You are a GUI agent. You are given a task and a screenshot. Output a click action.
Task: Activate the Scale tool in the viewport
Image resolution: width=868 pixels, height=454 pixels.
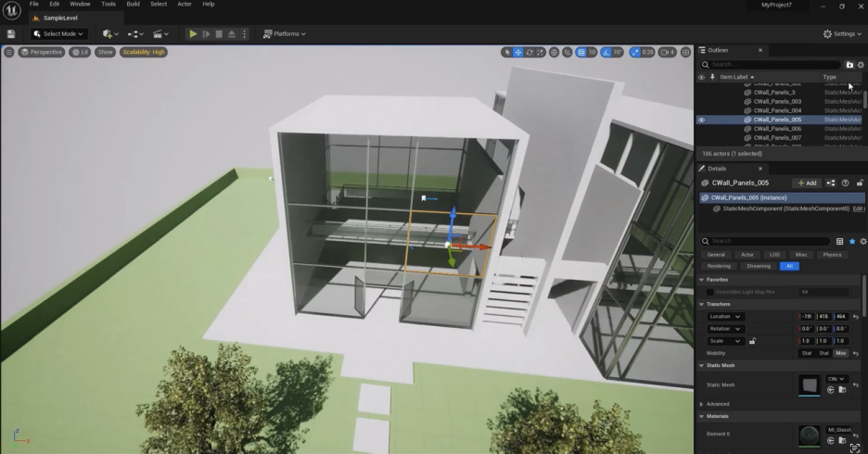(541, 52)
